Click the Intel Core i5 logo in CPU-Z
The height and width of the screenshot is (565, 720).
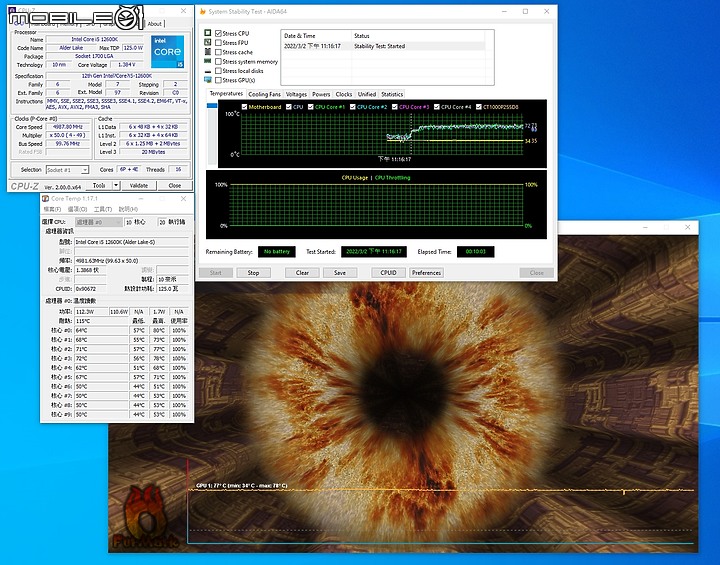click(168, 51)
